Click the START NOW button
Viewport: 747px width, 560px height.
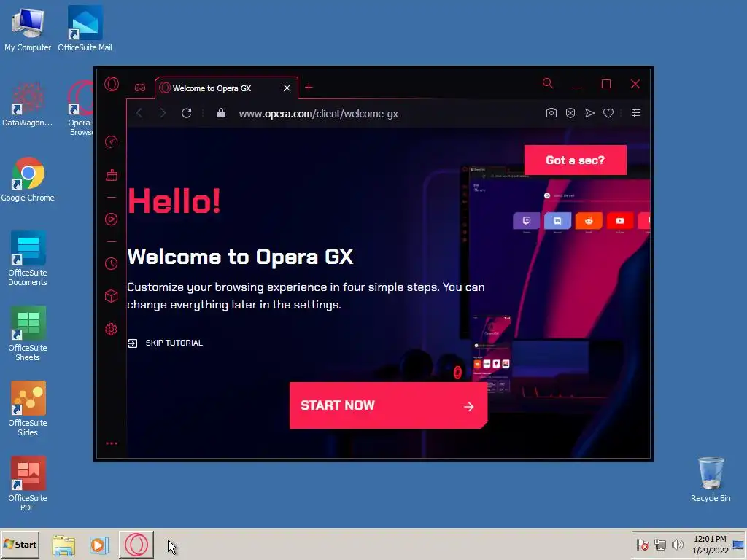click(x=388, y=405)
